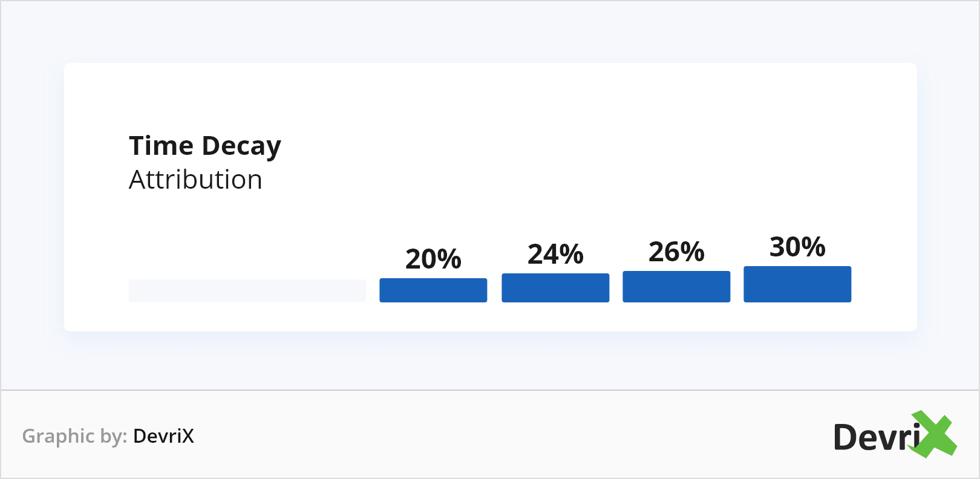Select the blue bar under 26%
980x479 pixels.
pyautogui.click(x=676, y=287)
